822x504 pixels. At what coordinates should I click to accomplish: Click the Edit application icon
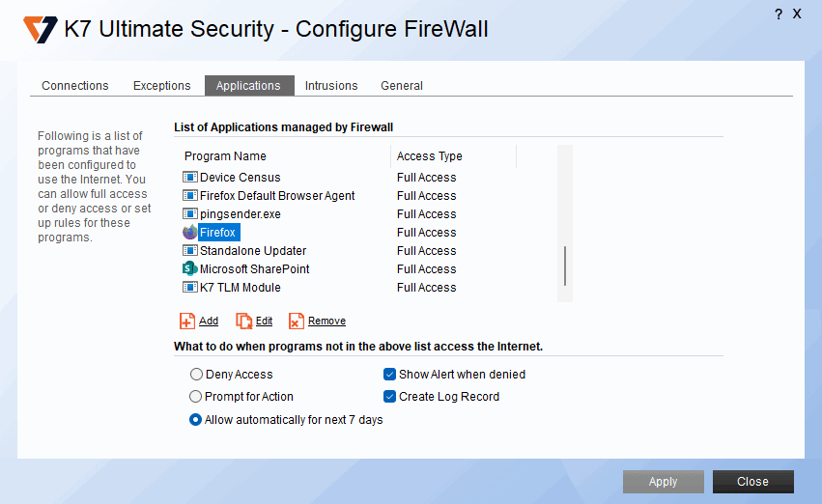tap(244, 322)
